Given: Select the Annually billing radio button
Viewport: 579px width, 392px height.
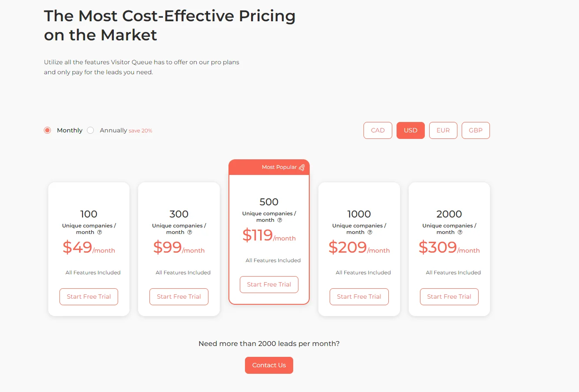Looking at the screenshot, I should point(90,130).
